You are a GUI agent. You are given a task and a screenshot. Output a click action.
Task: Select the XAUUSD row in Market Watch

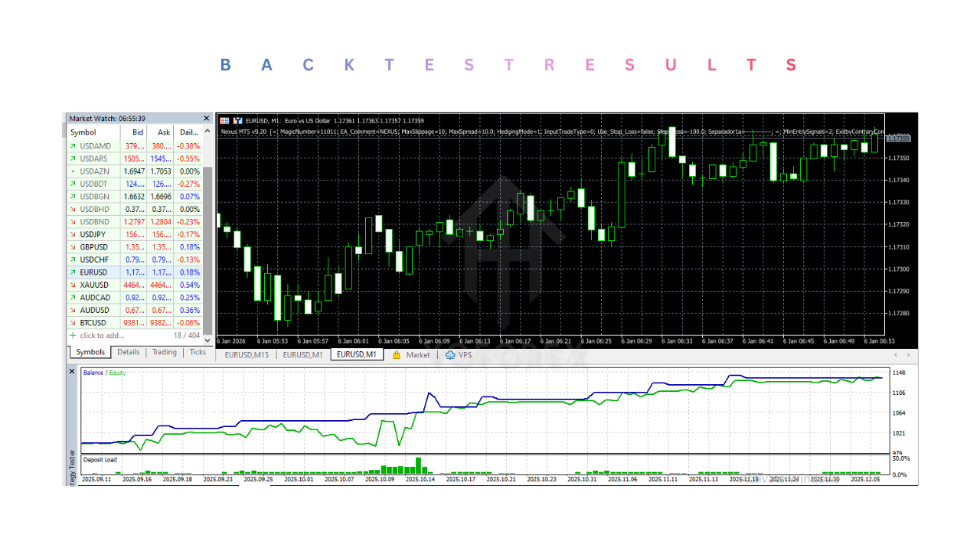click(x=95, y=285)
